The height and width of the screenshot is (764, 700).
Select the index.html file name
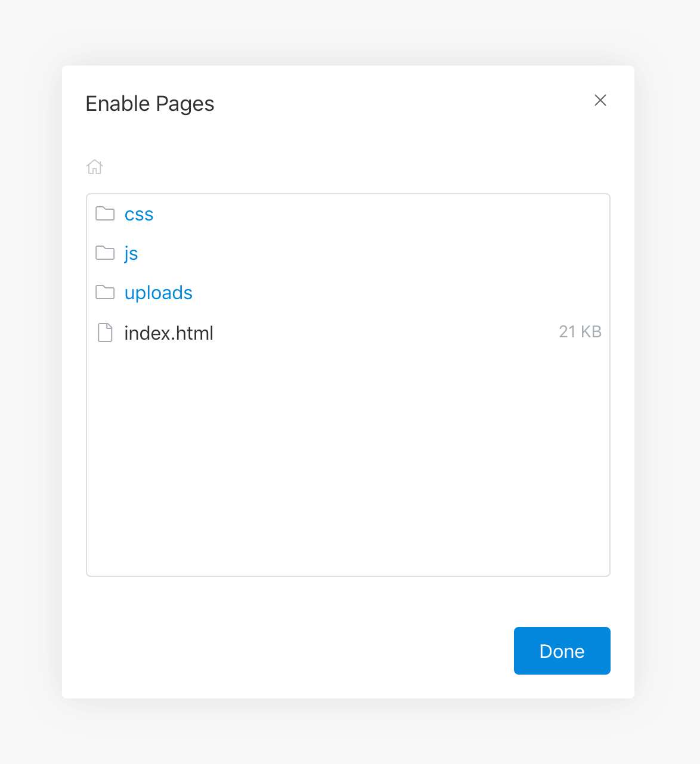(169, 333)
